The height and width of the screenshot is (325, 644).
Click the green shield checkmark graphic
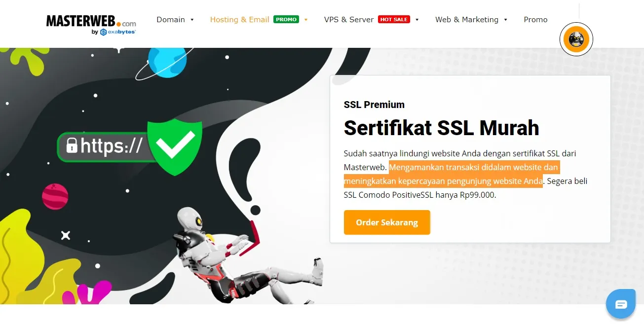[175, 146]
